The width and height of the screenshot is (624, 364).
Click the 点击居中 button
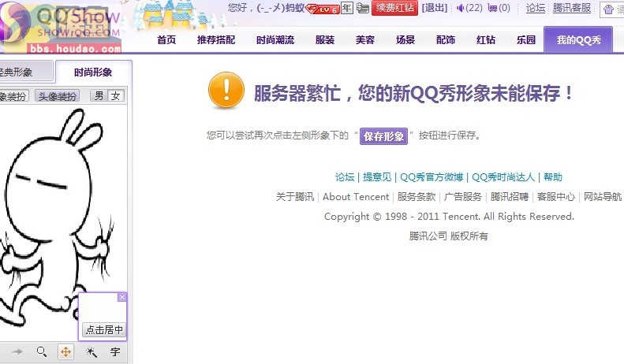click(104, 329)
